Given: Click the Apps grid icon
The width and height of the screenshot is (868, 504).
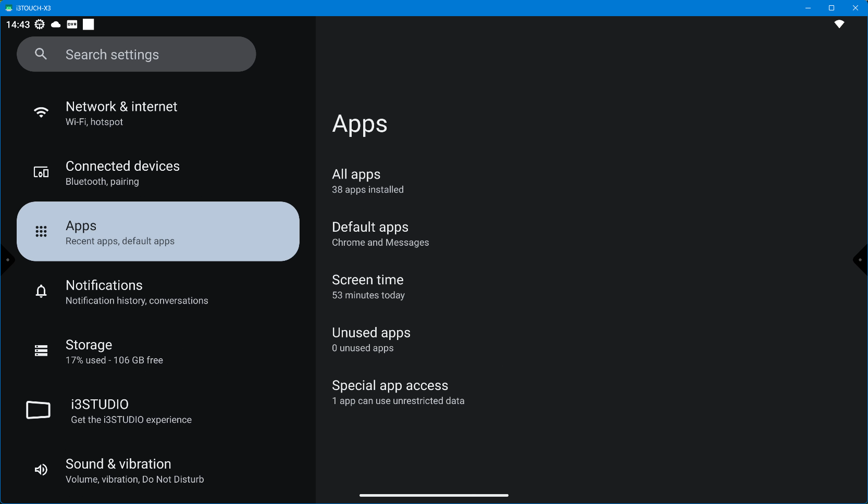Looking at the screenshot, I should tap(41, 232).
